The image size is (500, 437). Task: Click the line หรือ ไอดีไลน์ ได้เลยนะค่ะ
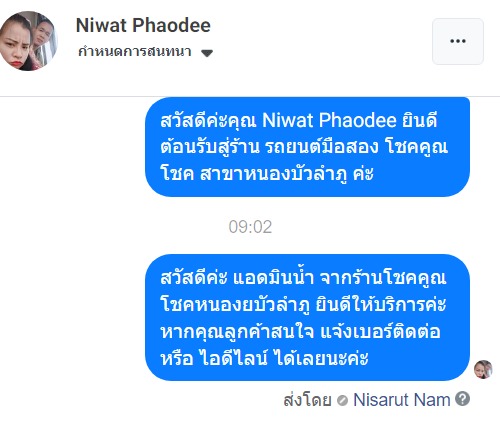264,358
